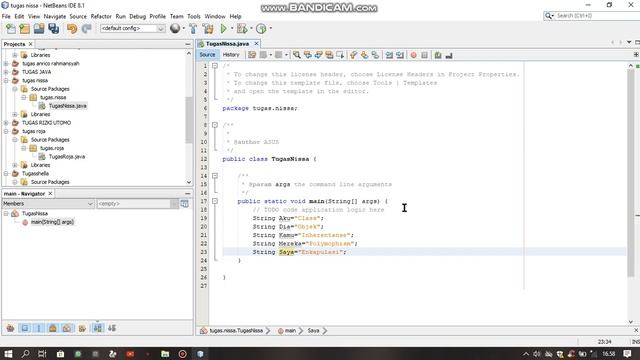Click the Shift Line Right icon
Screen dimensions: 640x360
(400, 55)
